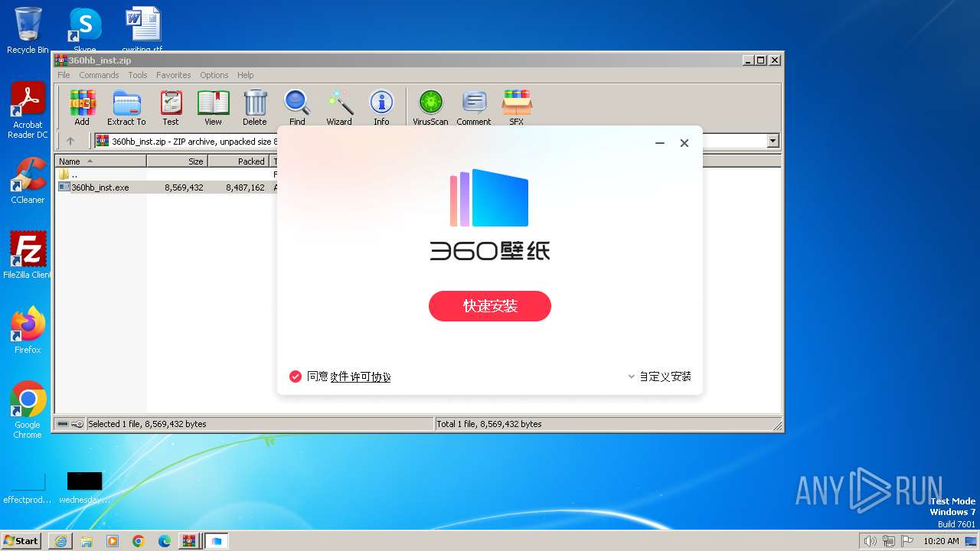Open the wednesday desktop file
Viewport: 980px width, 551px height.
pos(84,487)
